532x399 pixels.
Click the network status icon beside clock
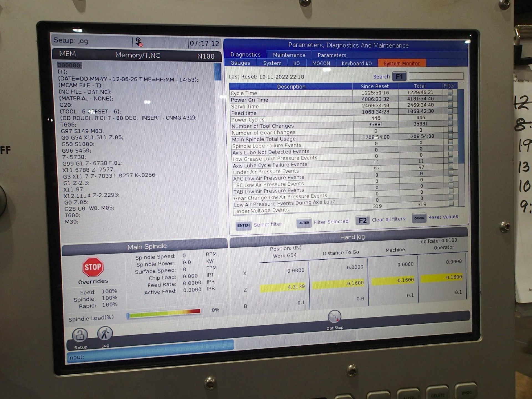[x=139, y=42]
